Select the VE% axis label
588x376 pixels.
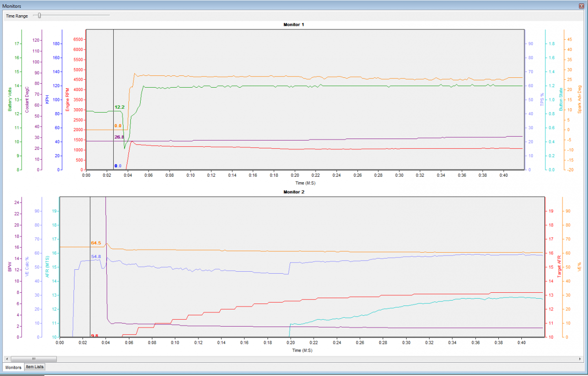tap(579, 267)
